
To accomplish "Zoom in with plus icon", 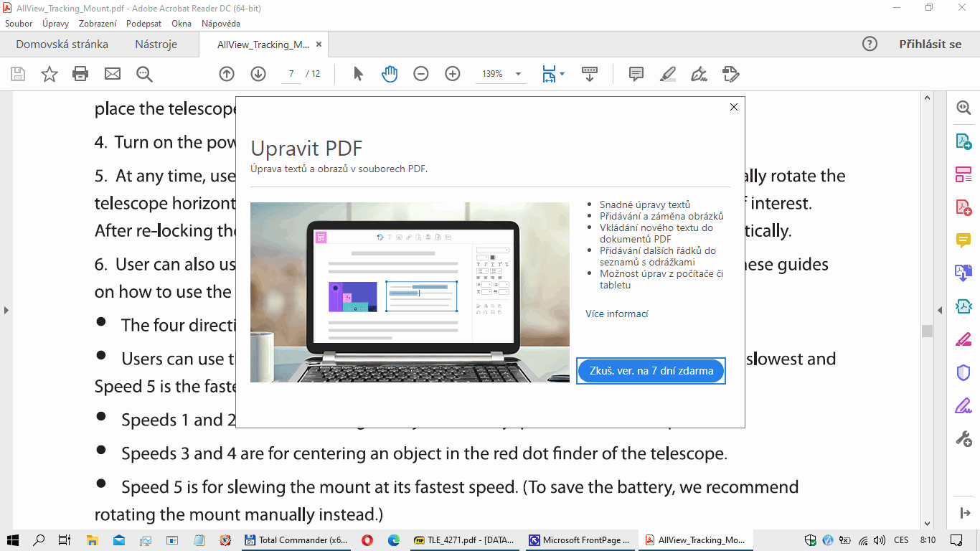I will tap(453, 74).
